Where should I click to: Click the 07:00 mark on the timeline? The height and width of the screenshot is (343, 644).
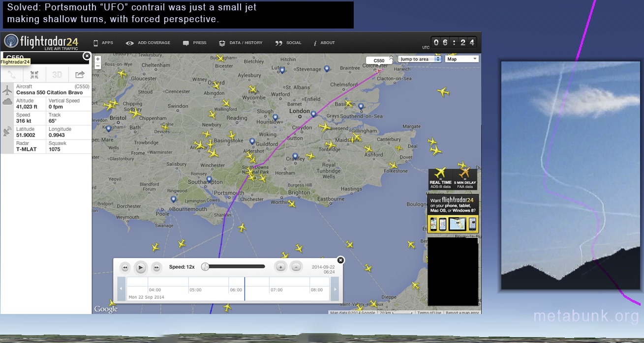pyautogui.click(x=276, y=290)
